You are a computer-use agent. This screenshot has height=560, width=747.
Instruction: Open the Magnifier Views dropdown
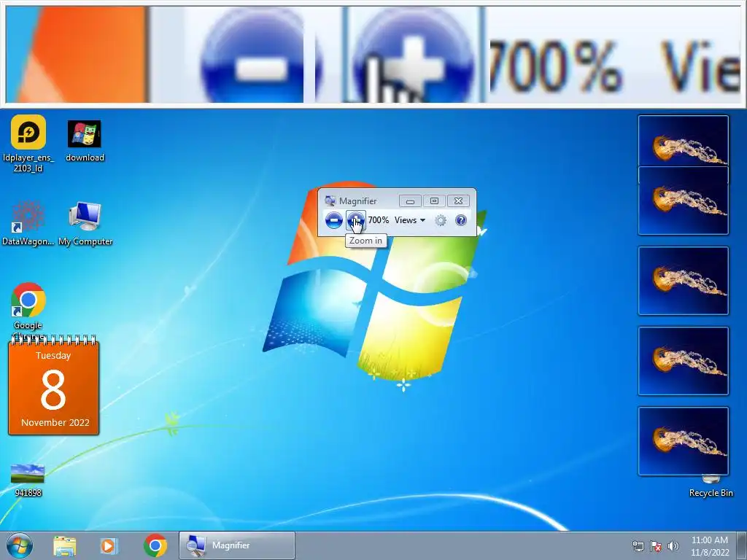click(410, 220)
